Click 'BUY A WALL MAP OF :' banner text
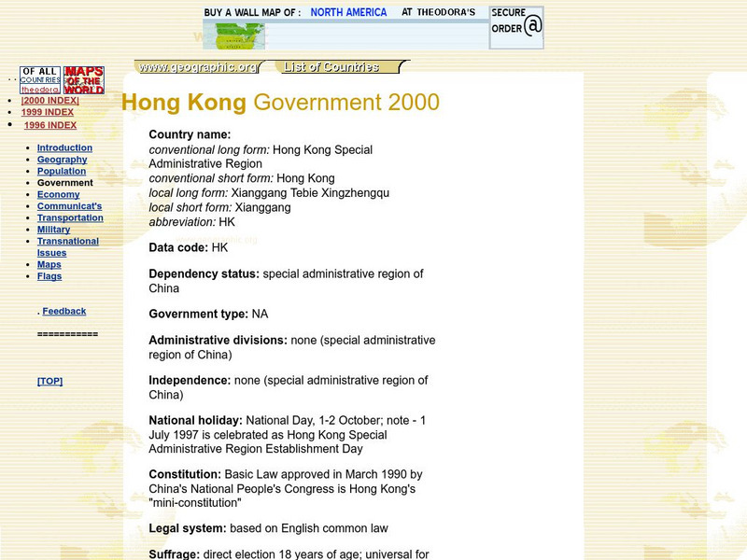747x560 pixels. [x=252, y=12]
